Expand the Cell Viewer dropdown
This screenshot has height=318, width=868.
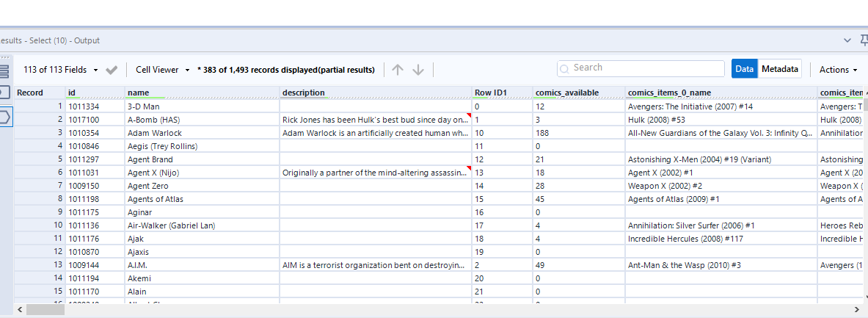pyautogui.click(x=163, y=70)
